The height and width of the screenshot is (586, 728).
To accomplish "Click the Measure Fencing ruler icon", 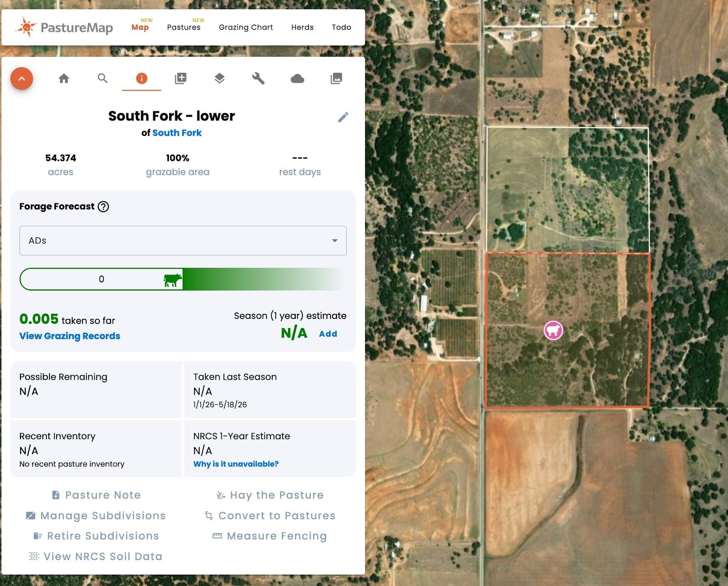I will pos(217,536).
